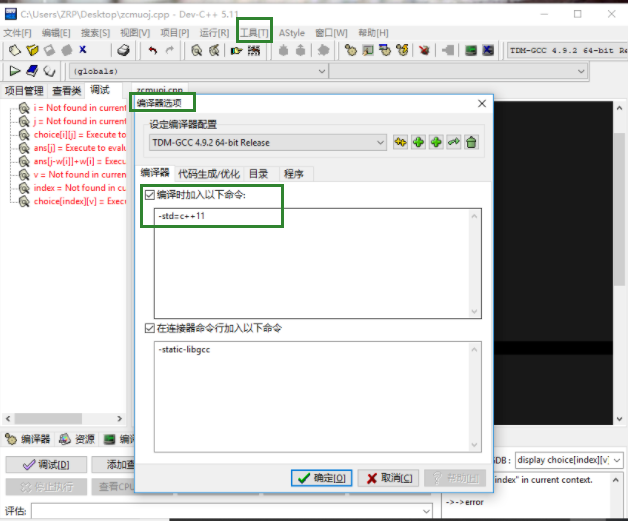
Task: Click the watch panel horizontal scrollbar right arrow
Action: [x=119, y=418]
